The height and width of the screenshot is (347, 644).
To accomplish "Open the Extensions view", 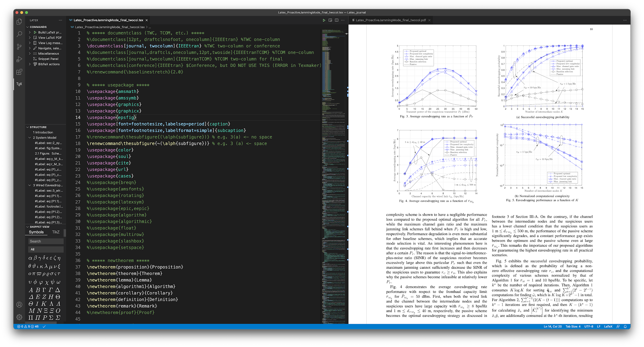I will coord(19,72).
